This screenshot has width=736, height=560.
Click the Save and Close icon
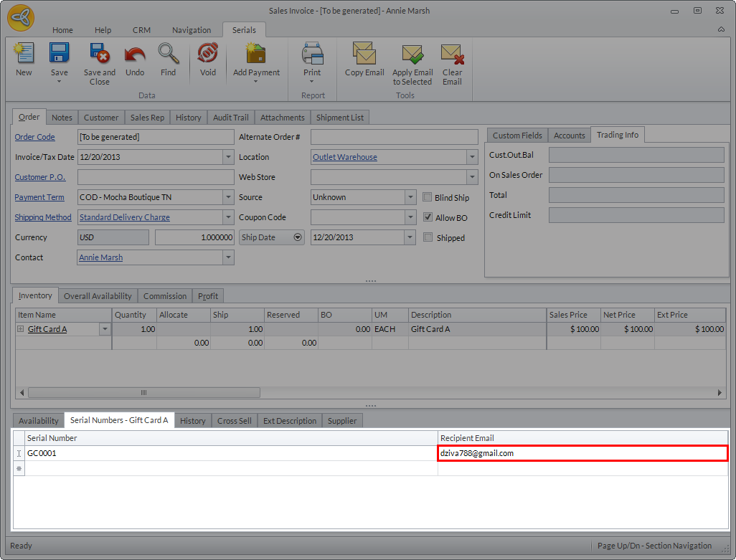[x=99, y=54]
